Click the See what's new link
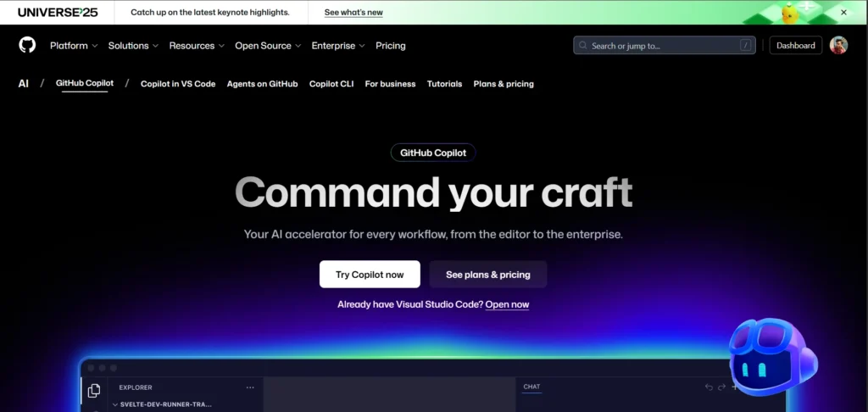The image size is (868, 412). click(x=353, y=12)
